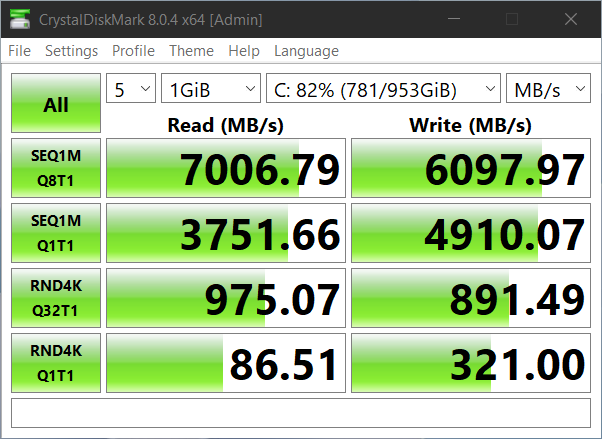Click the RND4K Q32T1 read value 975.07

226,298
